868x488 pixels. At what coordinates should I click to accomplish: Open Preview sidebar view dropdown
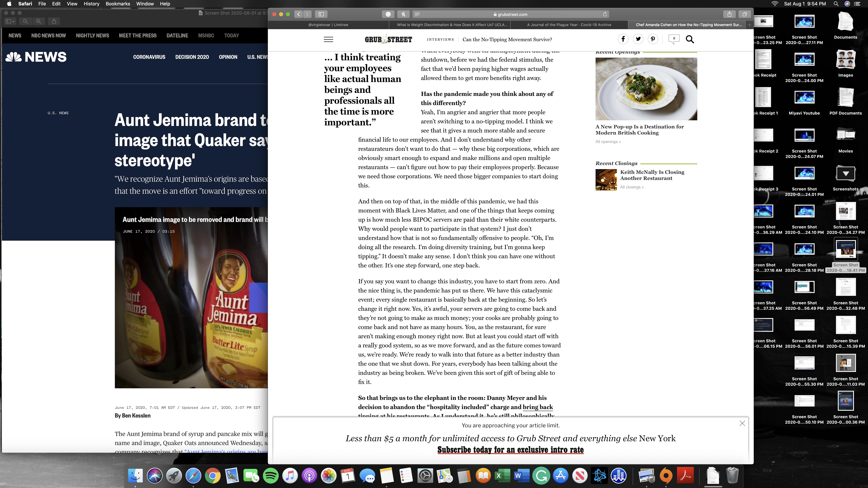[11, 21]
